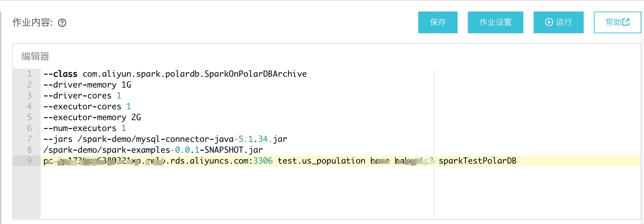Screen dimensions: 644x224
Task: Click the 编辑器 editor label
Action: click(35, 56)
